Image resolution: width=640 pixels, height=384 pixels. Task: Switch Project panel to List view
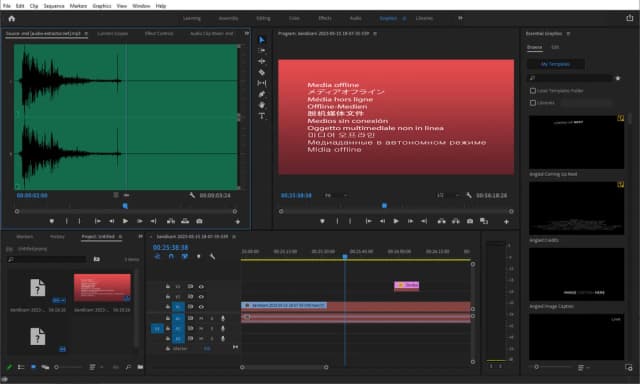[21, 367]
